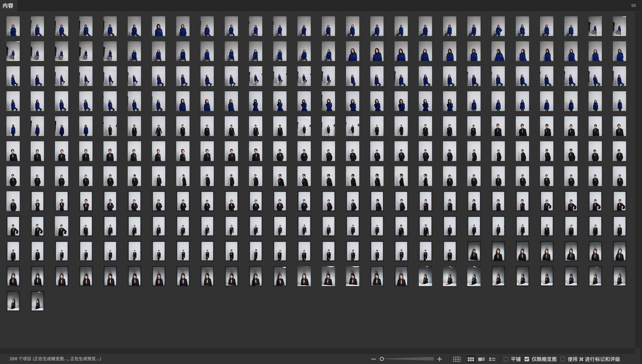
Task: Open the 内容 panel hamburger menu
Action: pyautogui.click(x=633, y=6)
